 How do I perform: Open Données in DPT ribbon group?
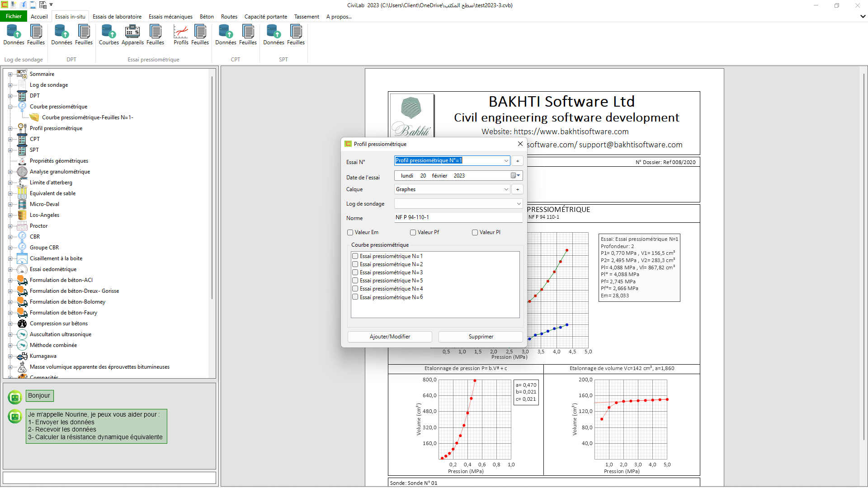61,35
